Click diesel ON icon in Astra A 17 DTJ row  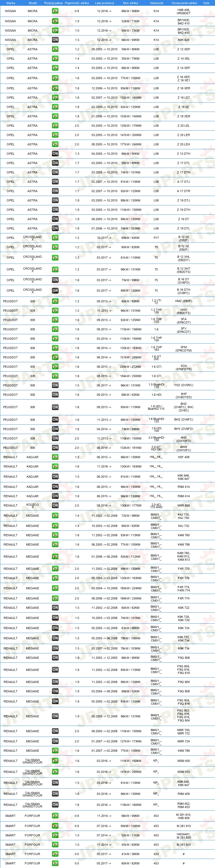55,182
